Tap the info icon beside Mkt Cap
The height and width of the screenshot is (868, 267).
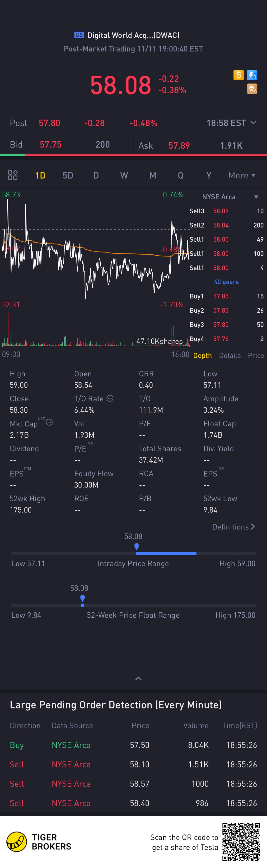pos(49,422)
